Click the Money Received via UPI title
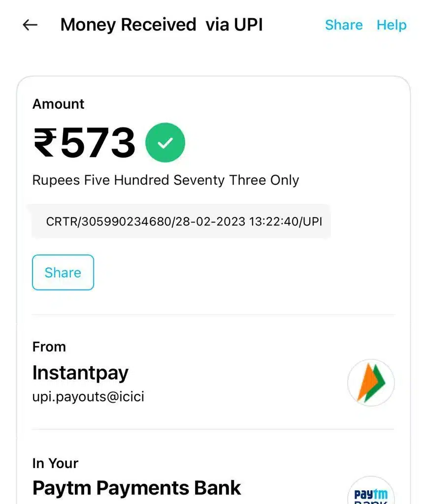 (162, 25)
